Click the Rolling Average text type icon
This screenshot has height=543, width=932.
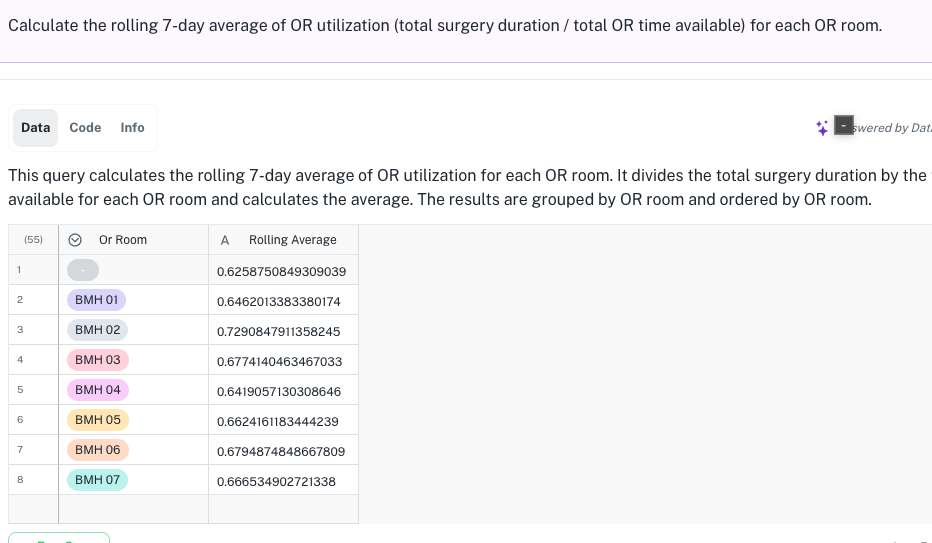tap(225, 240)
